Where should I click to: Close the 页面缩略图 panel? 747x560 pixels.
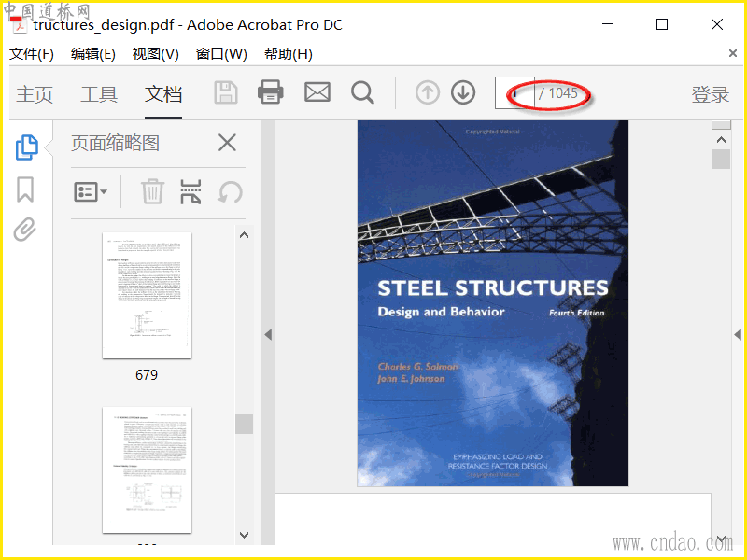[227, 143]
